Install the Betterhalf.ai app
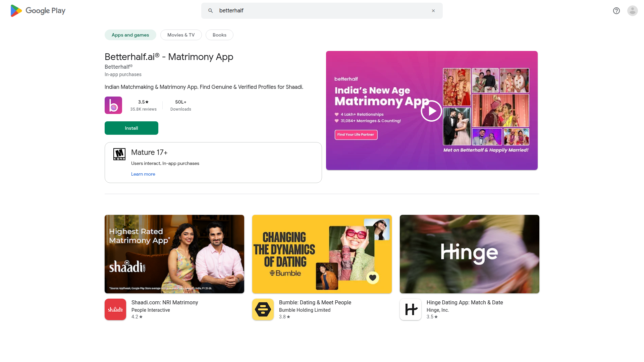644x362 pixels. tap(131, 128)
